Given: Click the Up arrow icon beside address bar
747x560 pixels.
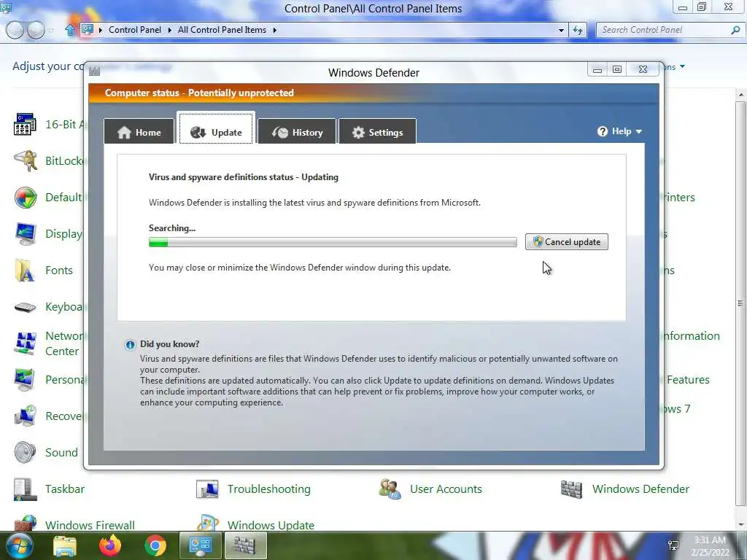Looking at the screenshot, I should (x=70, y=30).
